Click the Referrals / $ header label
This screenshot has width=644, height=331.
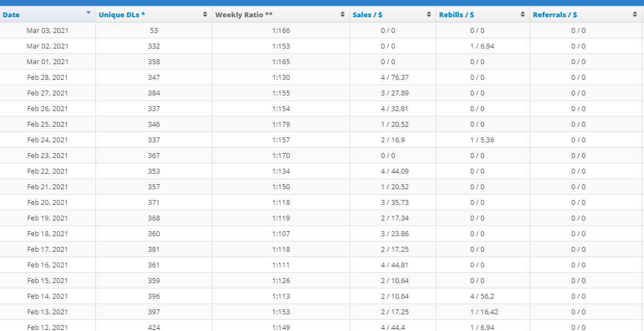coord(554,15)
